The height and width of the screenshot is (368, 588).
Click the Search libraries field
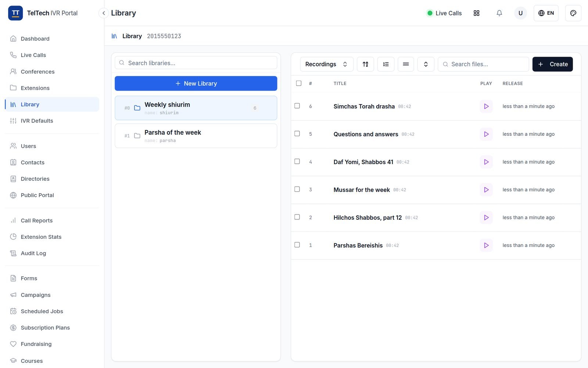(x=196, y=63)
